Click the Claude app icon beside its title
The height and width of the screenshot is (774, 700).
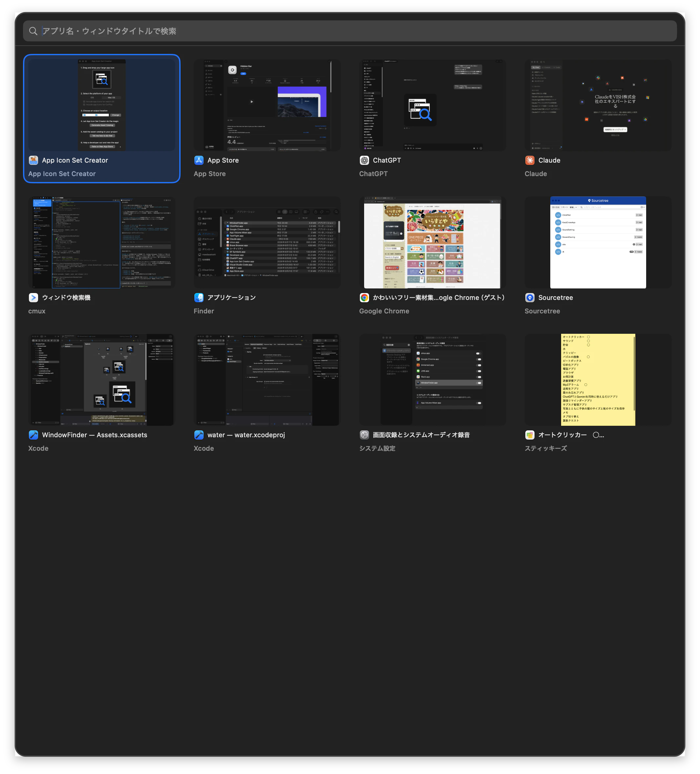point(530,160)
